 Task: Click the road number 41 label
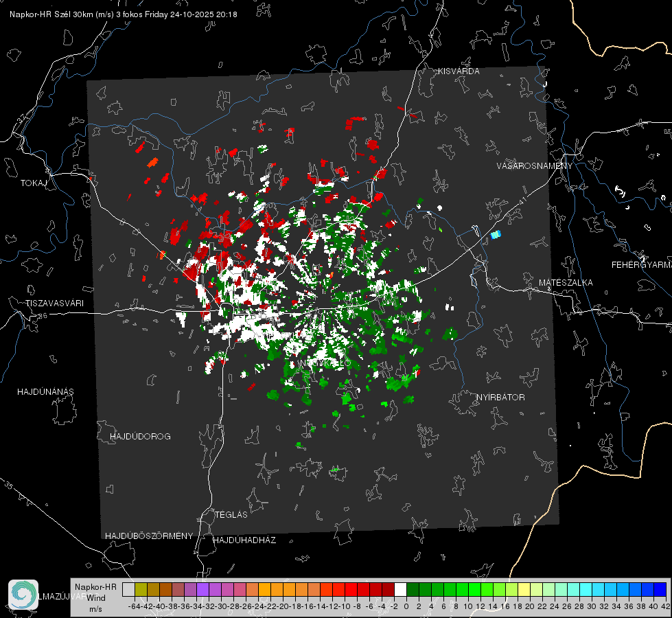pyautogui.click(x=522, y=201)
